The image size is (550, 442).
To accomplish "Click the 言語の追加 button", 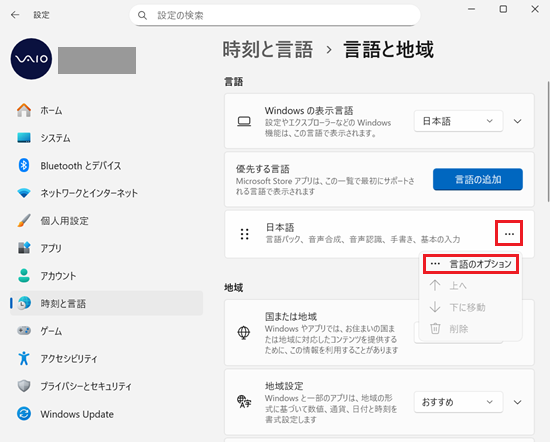I will coord(478,179).
